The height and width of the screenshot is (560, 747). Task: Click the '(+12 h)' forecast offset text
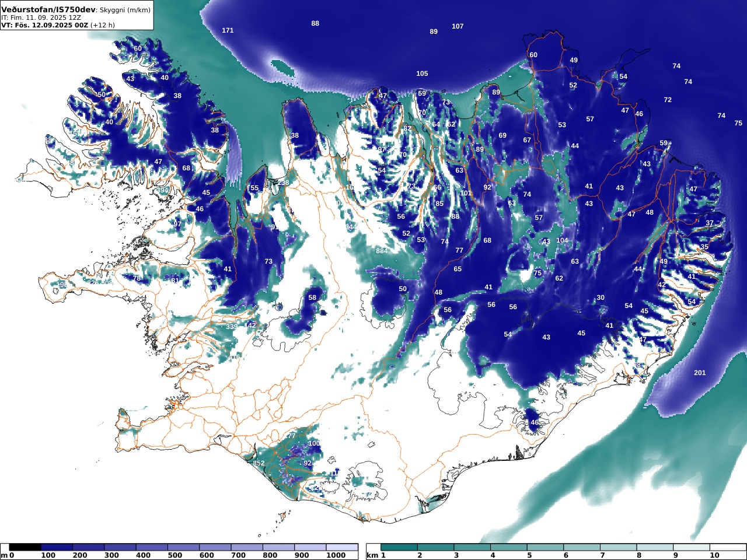(103, 25)
